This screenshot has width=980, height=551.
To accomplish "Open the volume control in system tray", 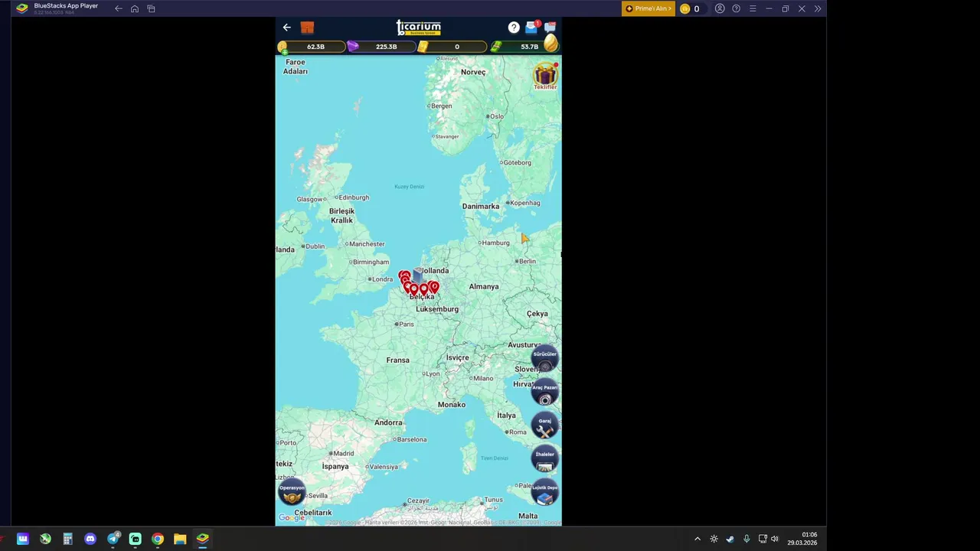I will [775, 539].
